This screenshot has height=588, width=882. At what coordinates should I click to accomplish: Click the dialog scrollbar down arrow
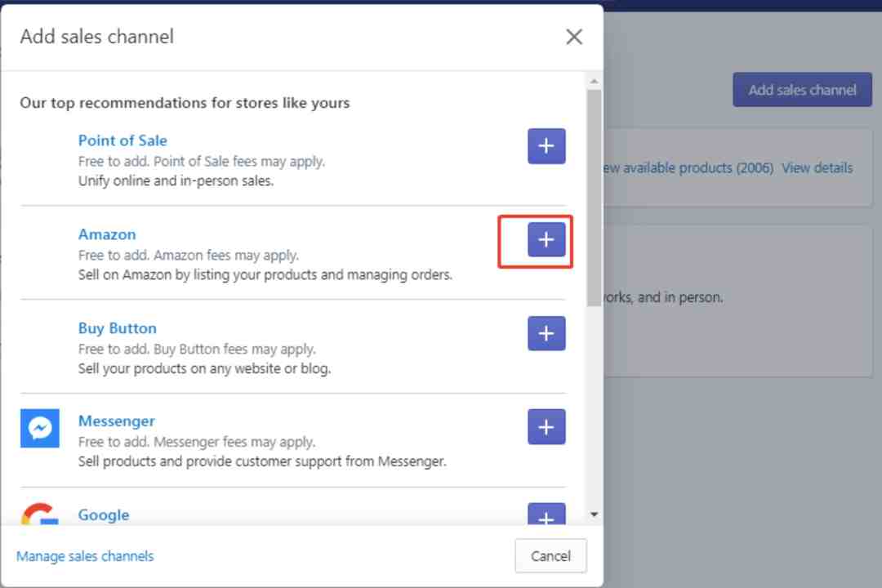coord(594,514)
